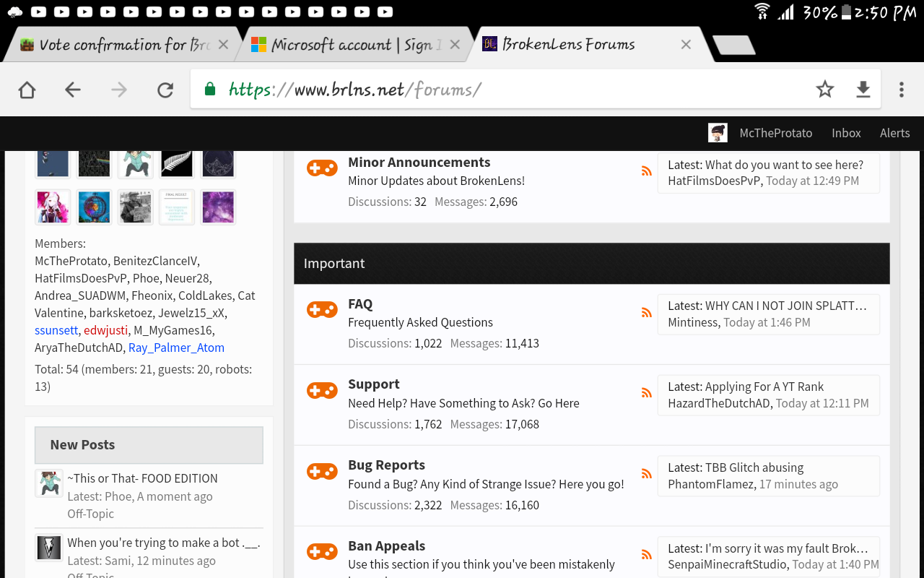Click the silver fern member avatar
Image resolution: width=924 pixels, height=578 pixels.
tap(177, 164)
